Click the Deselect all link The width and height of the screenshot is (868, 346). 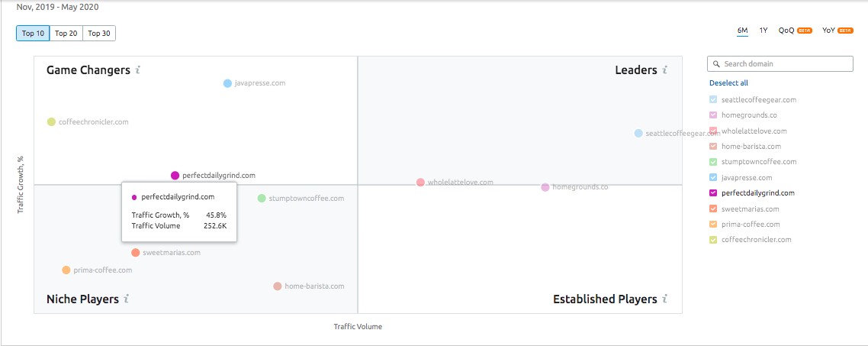click(x=728, y=83)
